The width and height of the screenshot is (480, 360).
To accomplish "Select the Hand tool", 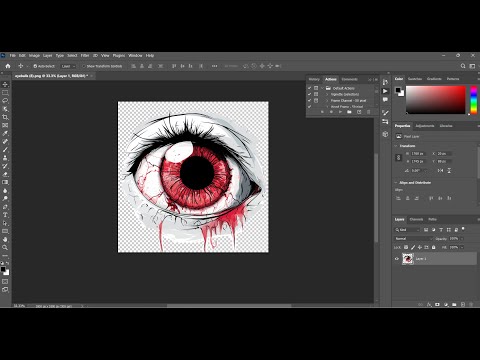I will pyautogui.click(x=5, y=239).
